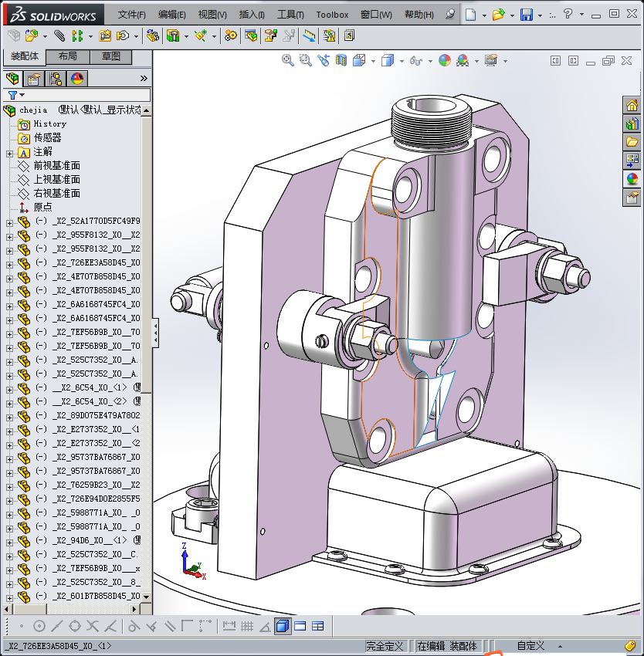This screenshot has height=656, width=644.
Task: Click the History folder in feature tree
Action: tap(49, 123)
